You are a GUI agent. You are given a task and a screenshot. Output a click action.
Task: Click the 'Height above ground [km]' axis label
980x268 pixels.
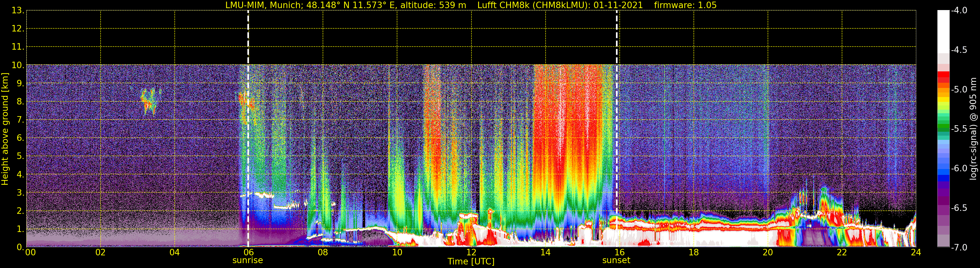point(5,129)
